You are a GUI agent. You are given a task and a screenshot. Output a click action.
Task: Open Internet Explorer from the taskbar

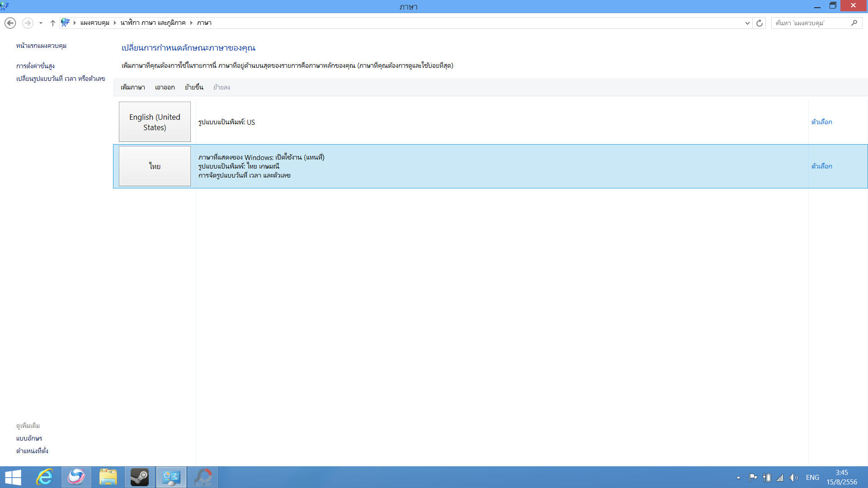point(45,477)
